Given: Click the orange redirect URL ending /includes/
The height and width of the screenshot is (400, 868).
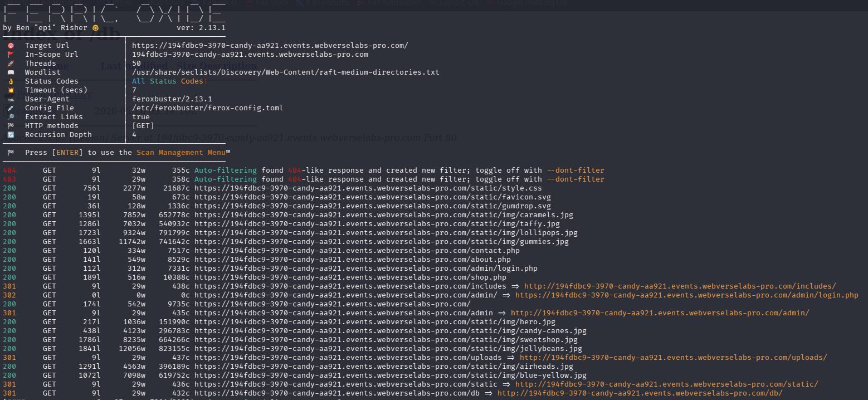Looking at the screenshot, I should pos(680,286).
